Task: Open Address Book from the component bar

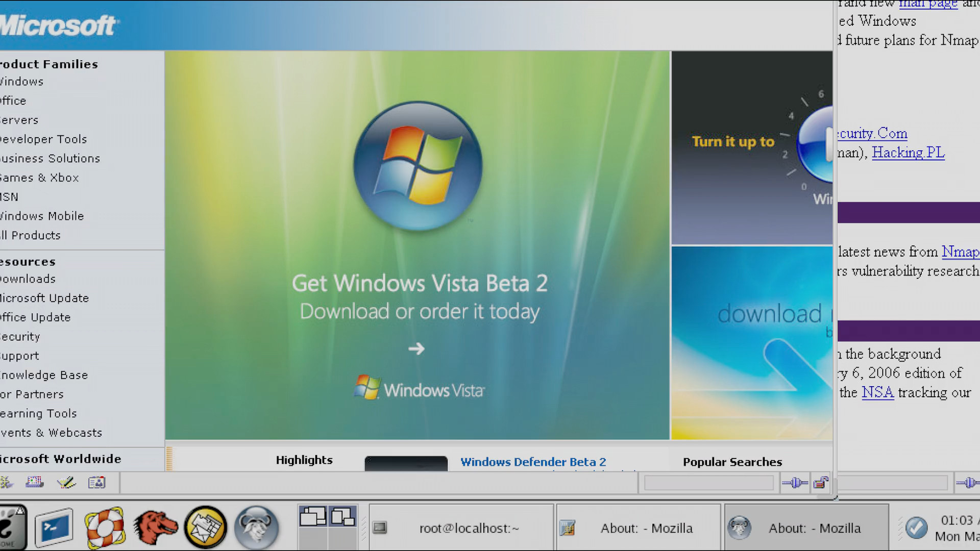Action: click(x=96, y=482)
